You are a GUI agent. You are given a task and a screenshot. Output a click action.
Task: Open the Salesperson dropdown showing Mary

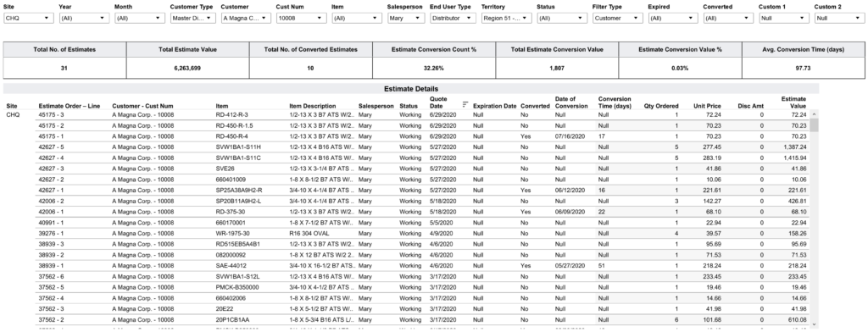coord(406,19)
